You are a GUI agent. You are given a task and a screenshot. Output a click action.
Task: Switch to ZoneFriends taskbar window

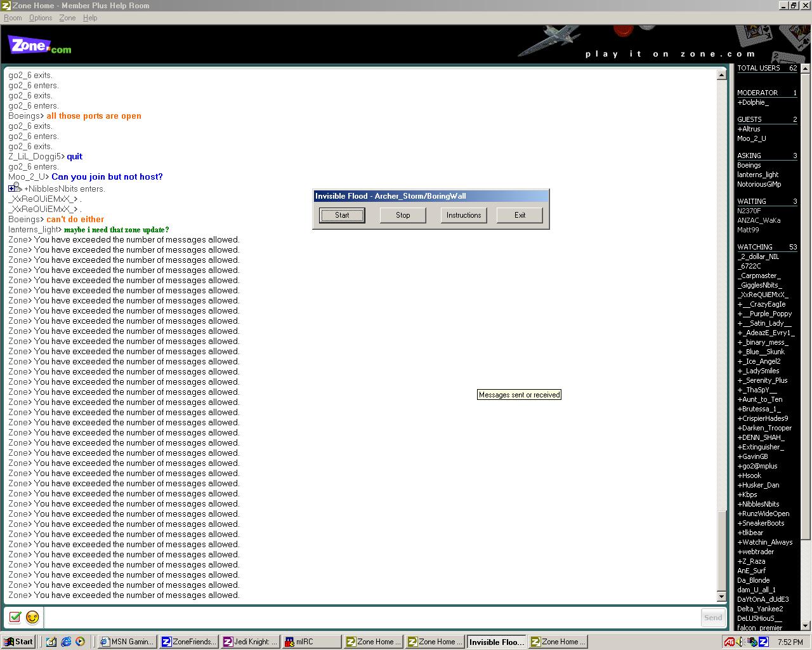(x=188, y=642)
